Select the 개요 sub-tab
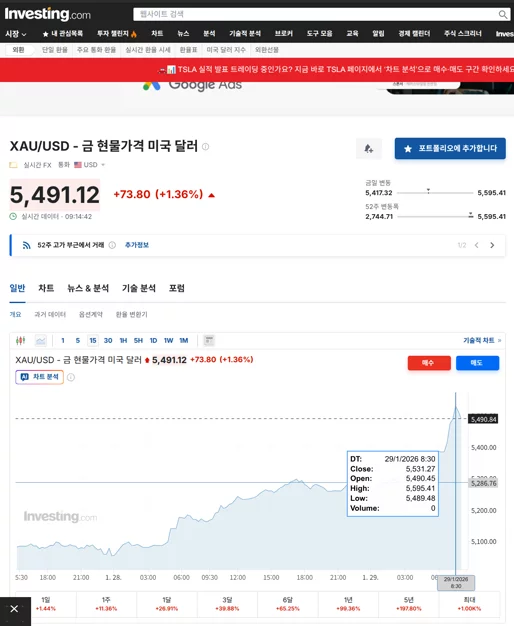Image resolution: width=514 pixels, height=626 pixels. tap(15, 315)
